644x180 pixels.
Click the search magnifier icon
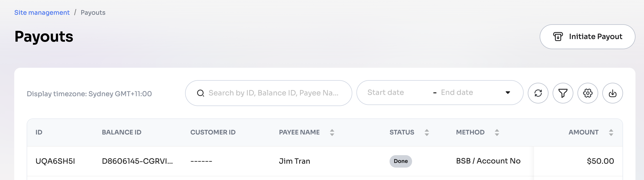(x=201, y=93)
